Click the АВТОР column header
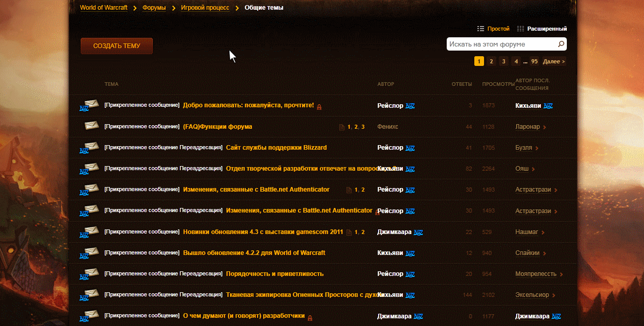Viewport: 644px width, 326px height. coord(386,84)
